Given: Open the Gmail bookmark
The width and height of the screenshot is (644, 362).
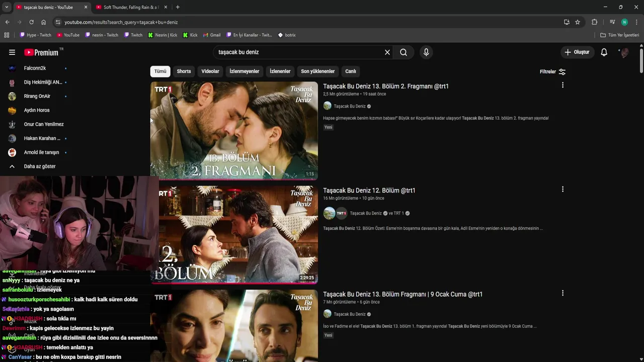Looking at the screenshot, I should (211, 35).
